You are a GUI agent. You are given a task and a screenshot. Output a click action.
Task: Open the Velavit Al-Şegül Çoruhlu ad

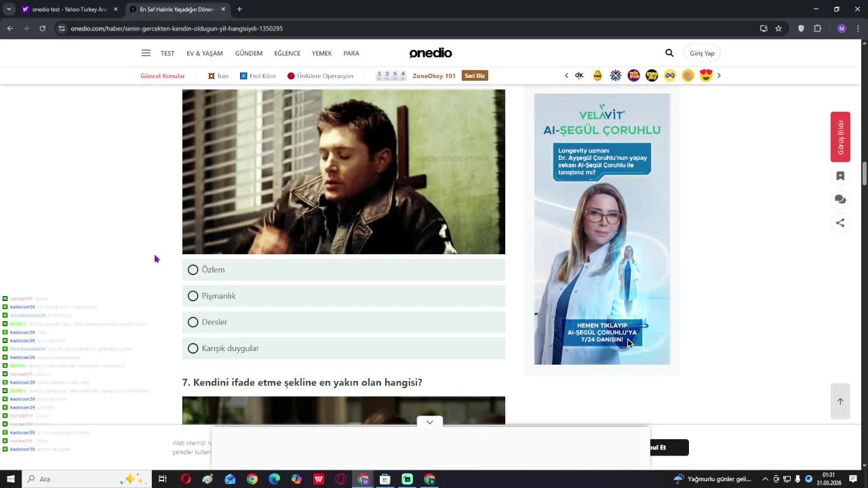coord(602,229)
